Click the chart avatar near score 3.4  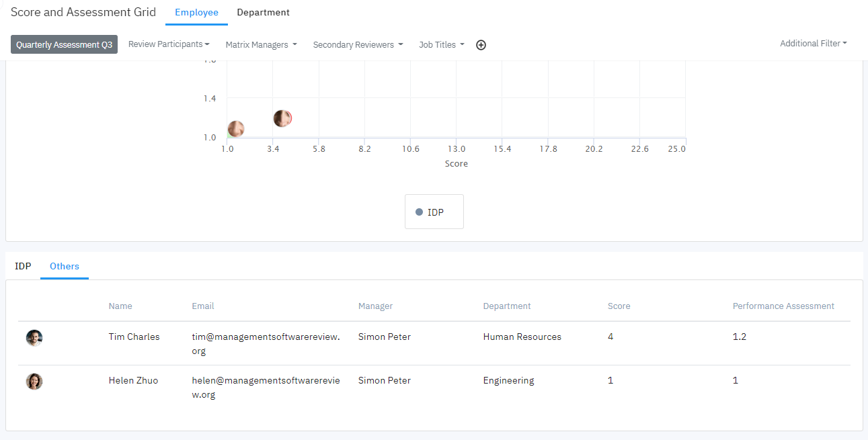click(282, 119)
